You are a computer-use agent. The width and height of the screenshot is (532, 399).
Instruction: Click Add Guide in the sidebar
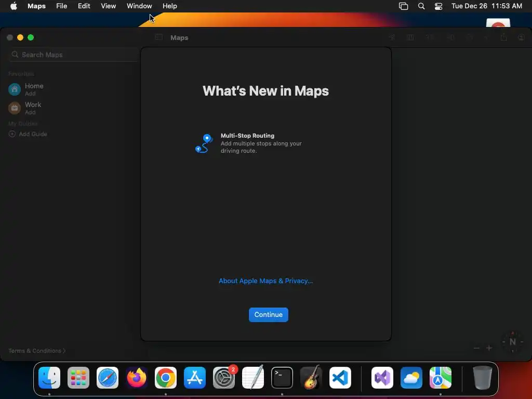pos(28,134)
